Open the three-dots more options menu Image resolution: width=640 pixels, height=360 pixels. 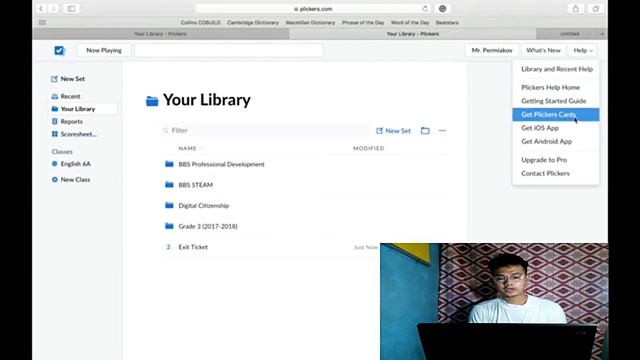pyautogui.click(x=442, y=131)
